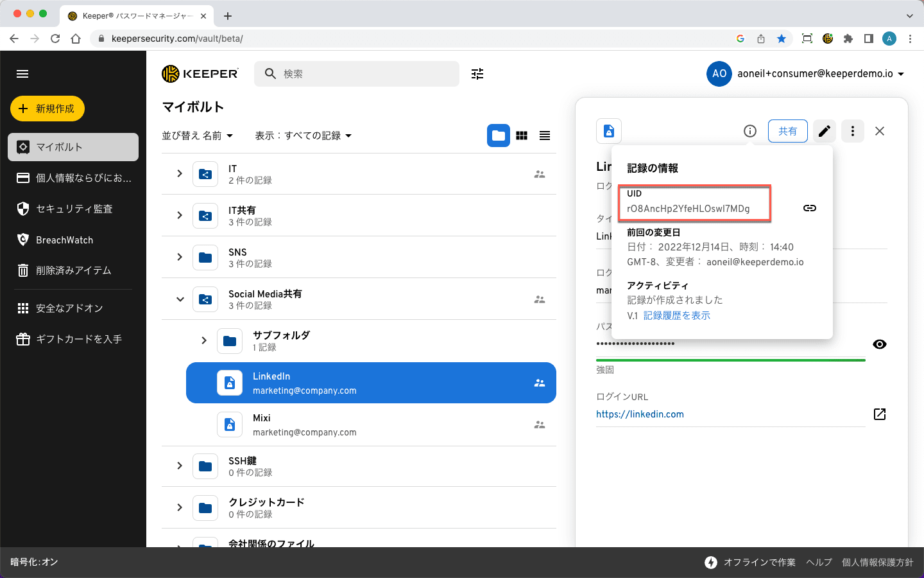
Task: Show the password with eye icon
Action: coord(879,344)
